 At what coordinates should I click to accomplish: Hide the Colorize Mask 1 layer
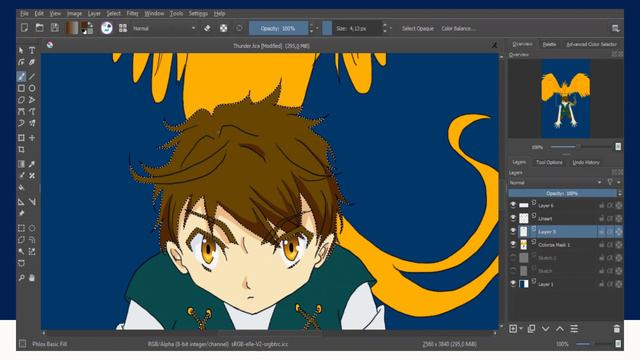click(x=513, y=244)
